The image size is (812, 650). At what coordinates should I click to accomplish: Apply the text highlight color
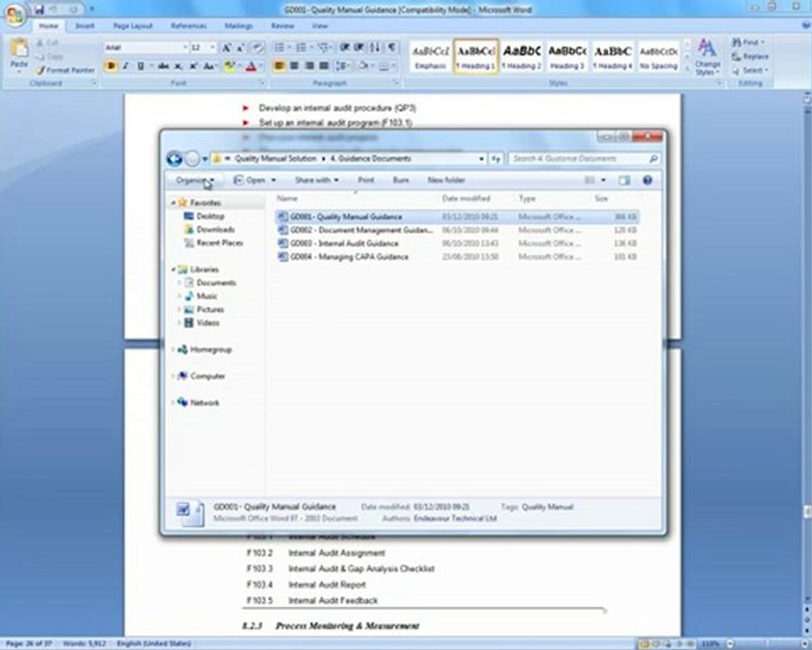(x=229, y=66)
